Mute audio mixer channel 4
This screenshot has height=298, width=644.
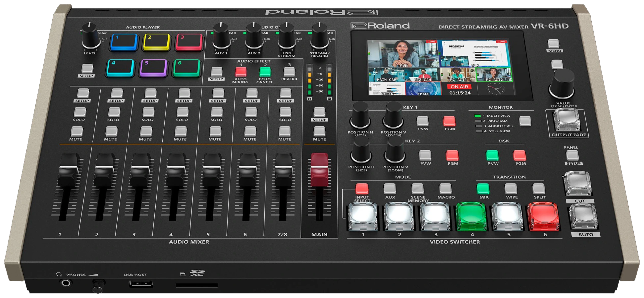[181, 132]
